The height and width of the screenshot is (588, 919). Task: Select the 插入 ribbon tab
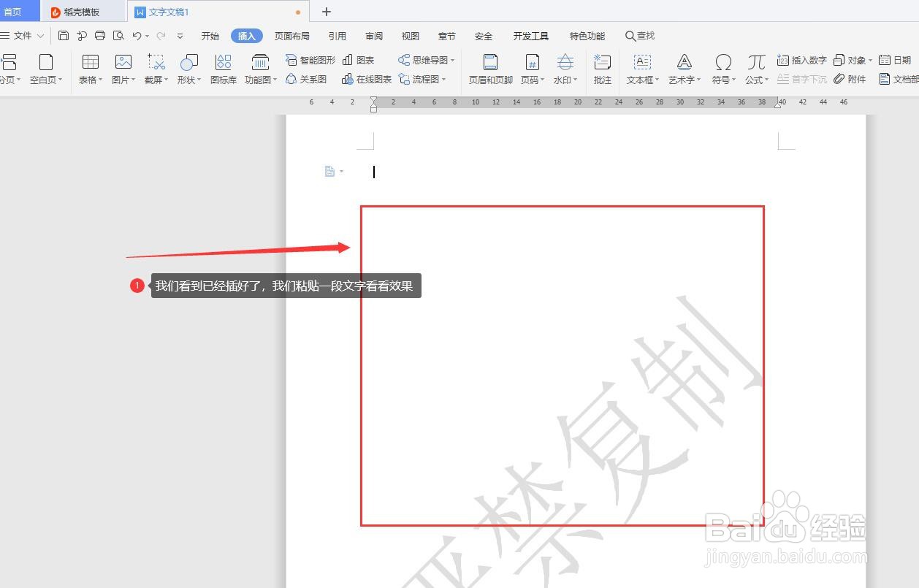tap(247, 36)
